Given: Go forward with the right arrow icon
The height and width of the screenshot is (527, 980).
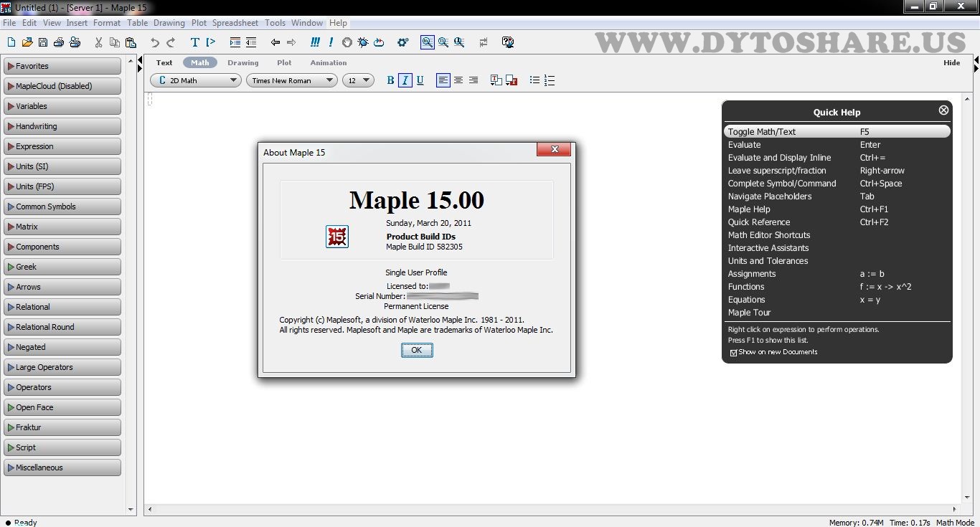Looking at the screenshot, I should pyautogui.click(x=291, y=42).
